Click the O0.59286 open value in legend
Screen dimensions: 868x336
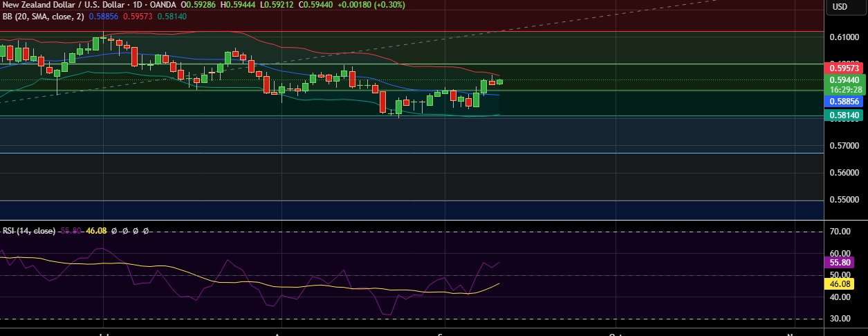click(x=198, y=4)
